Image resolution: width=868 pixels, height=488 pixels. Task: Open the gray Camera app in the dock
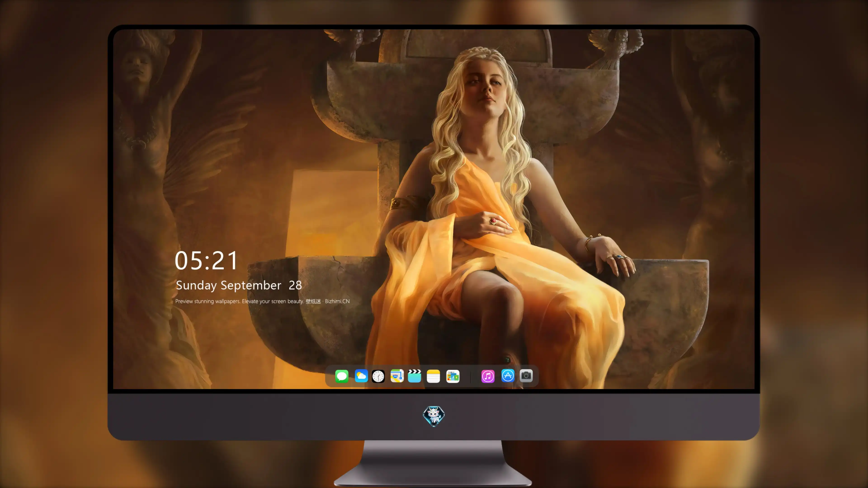coord(526,375)
